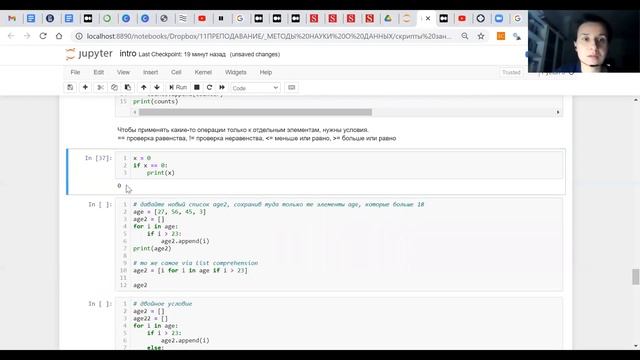The width and height of the screenshot is (640, 360).
Task: Click the In [37] cell prompt
Action: (x=98, y=158)
